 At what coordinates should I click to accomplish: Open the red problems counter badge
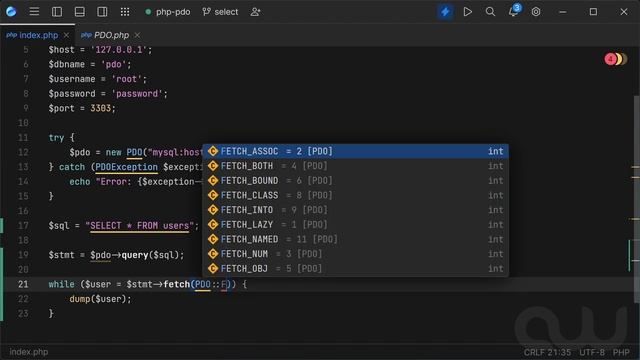[611, 59]
